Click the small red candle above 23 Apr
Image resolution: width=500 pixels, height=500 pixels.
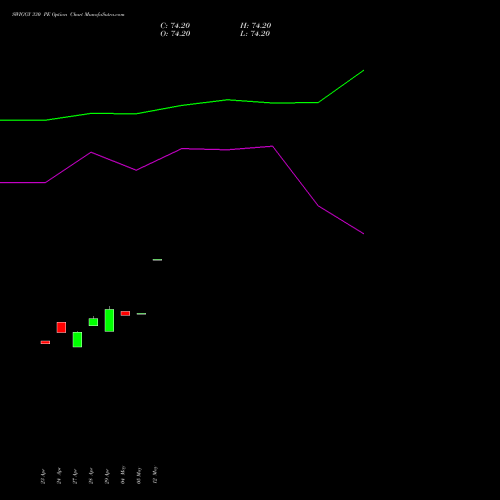coord(45,342)
